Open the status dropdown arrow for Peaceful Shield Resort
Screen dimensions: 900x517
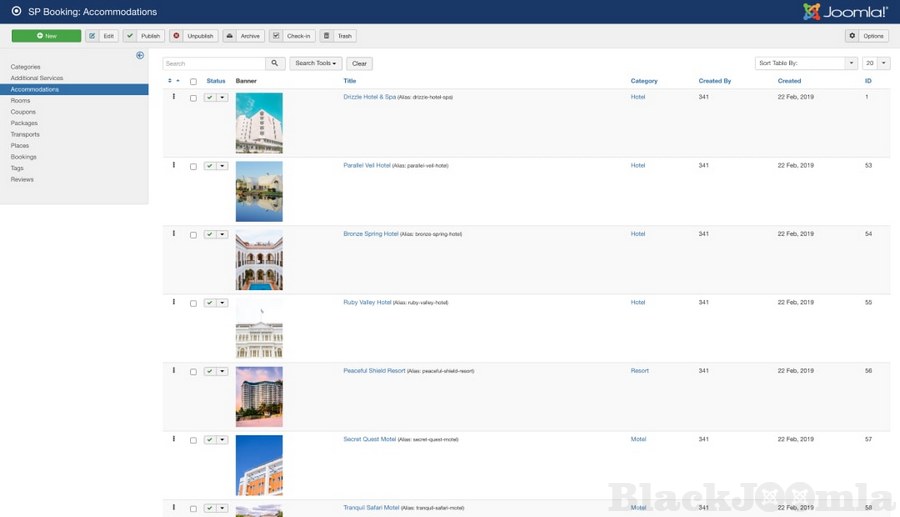(222, 371)
